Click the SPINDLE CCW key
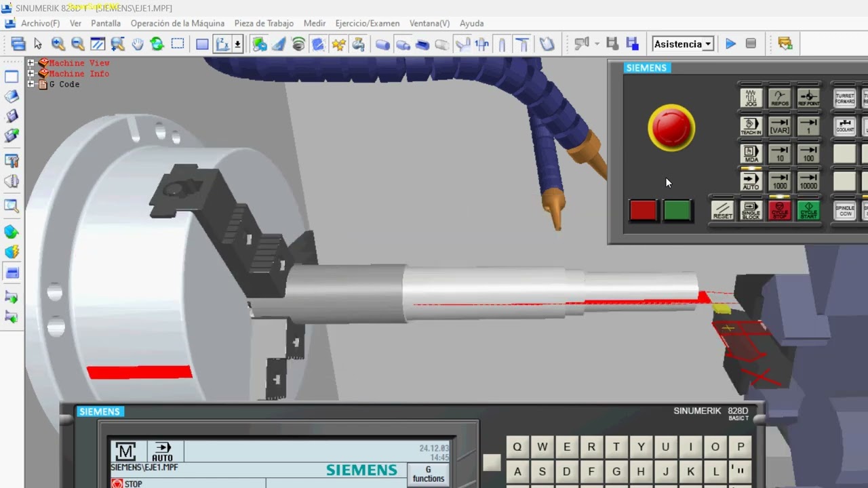The height and width of the screenshot is (488, 868). [x=845, y=210]
